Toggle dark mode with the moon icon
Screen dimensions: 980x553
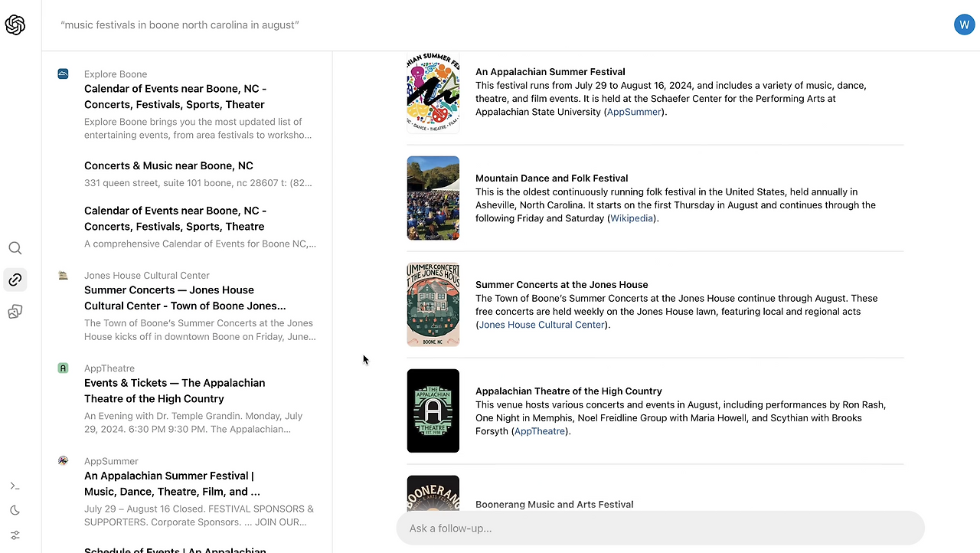coord(15,510)
